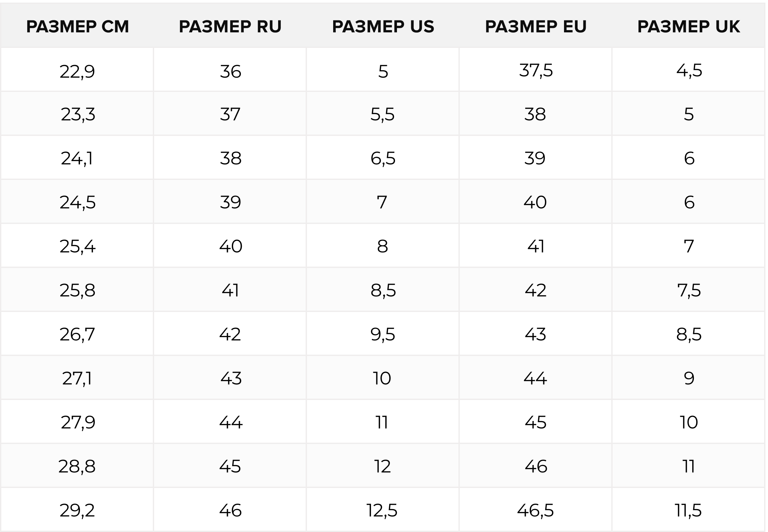Image resolution: width=768 pixels, height=532 pixels.
Task: Click the РАЗМЕР СМ column header
Action: 77,26
